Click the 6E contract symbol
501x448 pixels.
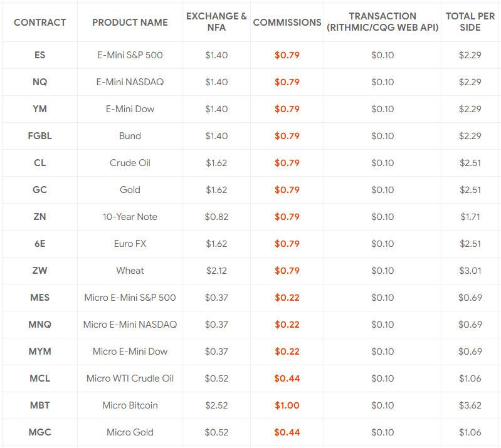tap(40, 244)
